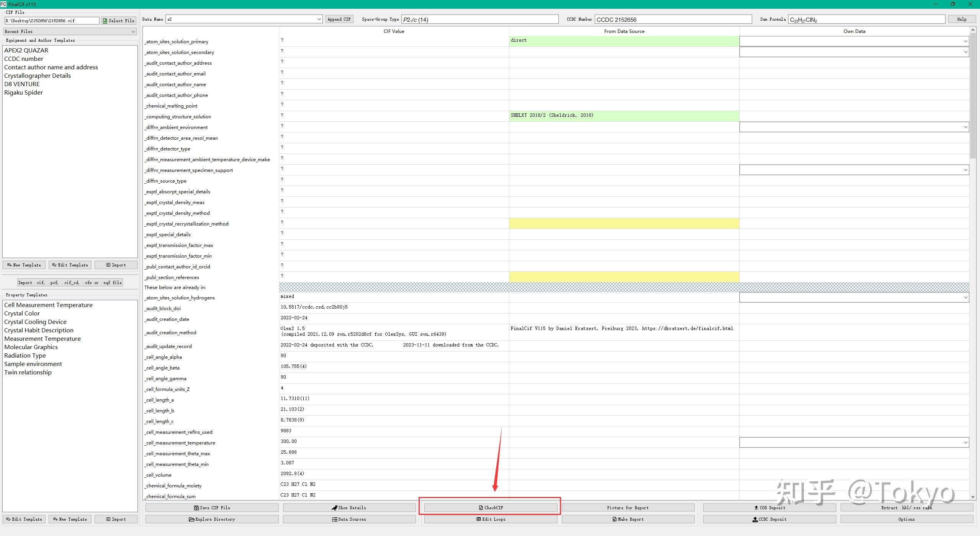The height and width of the screenshot is (536, 980).
Task: Start the COD Deposit upload
Action: 769,508
